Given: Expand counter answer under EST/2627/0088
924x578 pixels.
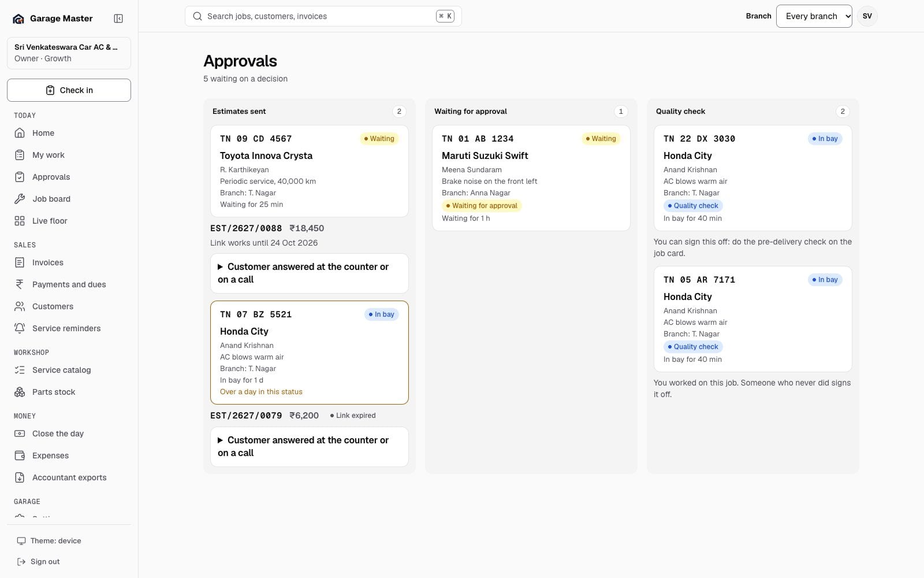Looking at the screenshot, I should tap(310, 273).
